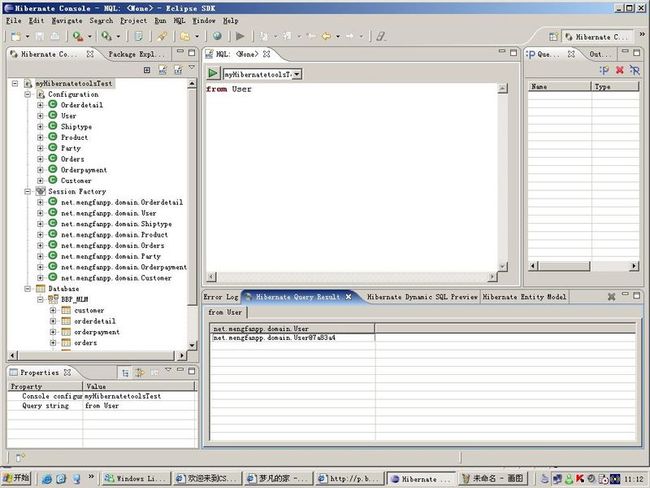The width and height of the screenshot is (650, 488).
Task: Click the document toolbar icon
Action: [138, 36]
